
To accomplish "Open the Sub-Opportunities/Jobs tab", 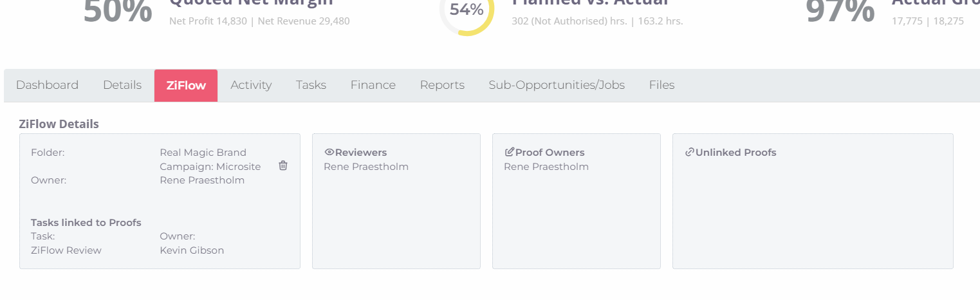I will [x=557, y=85].
